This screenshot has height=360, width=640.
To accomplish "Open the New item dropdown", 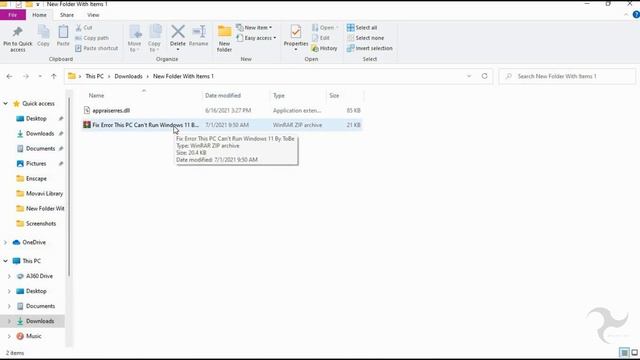I will 254,28.
